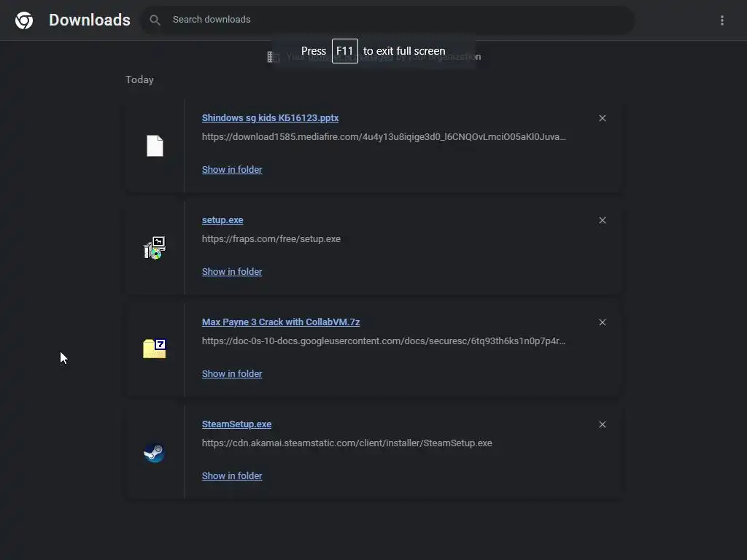The height and width of the screenshot is (560, 747).
Task: Remove Shindows pptx from the list
Action: click(602, 118)
